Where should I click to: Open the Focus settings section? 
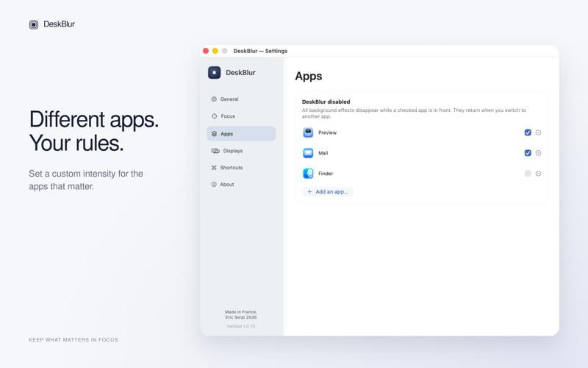[x=241, y=116]
